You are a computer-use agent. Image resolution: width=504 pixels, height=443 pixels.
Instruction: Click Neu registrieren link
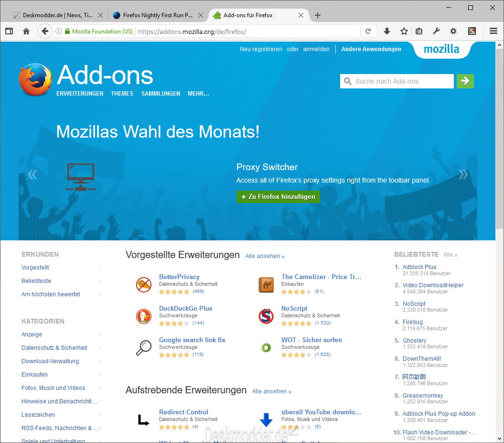[261, 49]
